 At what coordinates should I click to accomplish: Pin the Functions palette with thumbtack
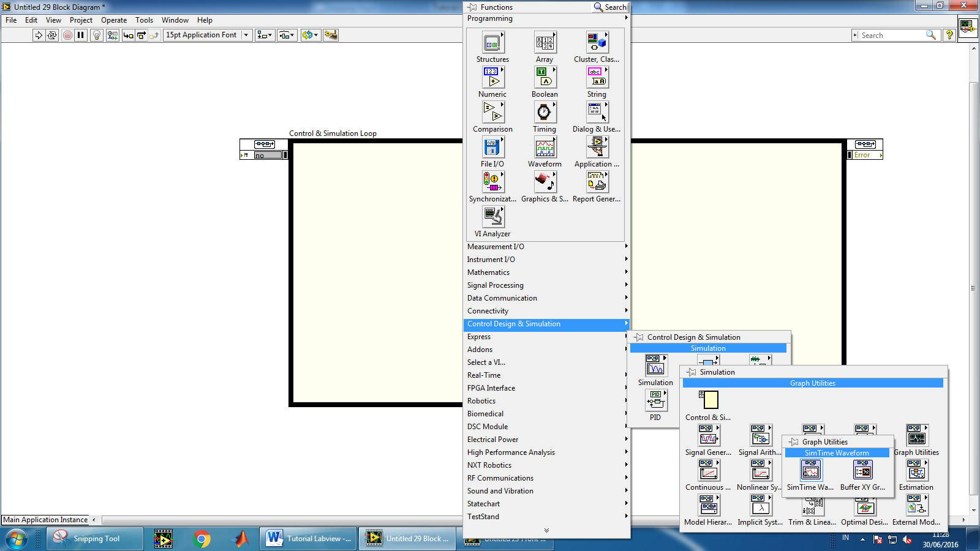coord(473,7)
